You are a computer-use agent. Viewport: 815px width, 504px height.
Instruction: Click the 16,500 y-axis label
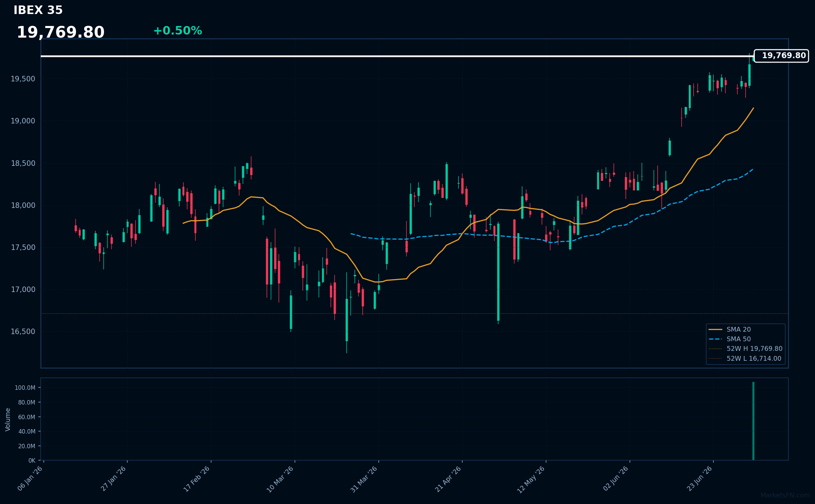(23, 332)
